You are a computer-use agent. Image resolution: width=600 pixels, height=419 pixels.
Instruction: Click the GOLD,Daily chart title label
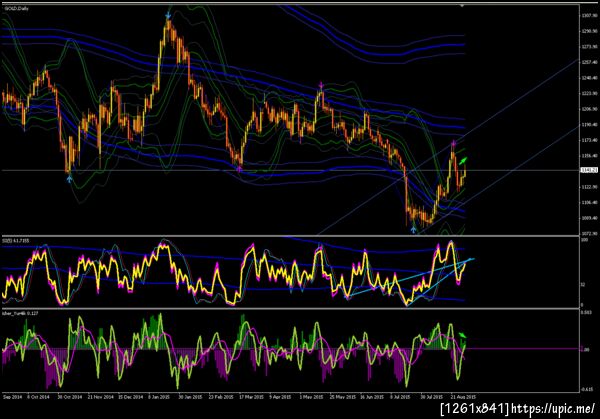pos(16,8)
